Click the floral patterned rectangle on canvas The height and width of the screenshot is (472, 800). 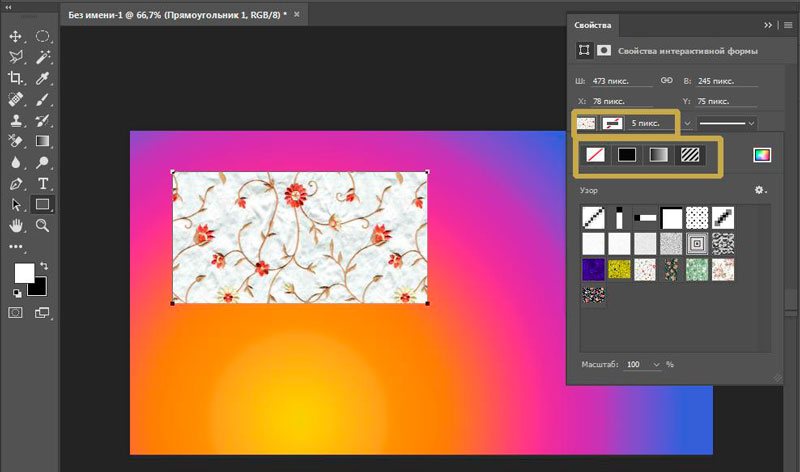300,237
